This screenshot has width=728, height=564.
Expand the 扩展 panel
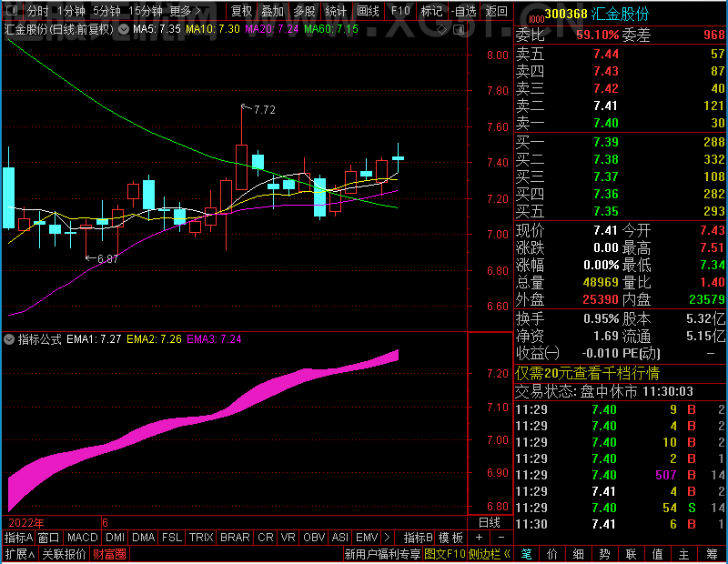pyautogui.click(x=19, y=554)
